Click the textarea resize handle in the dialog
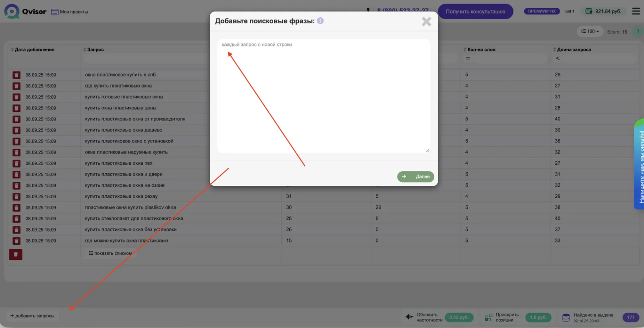This screenshot has height=328, width=644. tap(427, 150)
